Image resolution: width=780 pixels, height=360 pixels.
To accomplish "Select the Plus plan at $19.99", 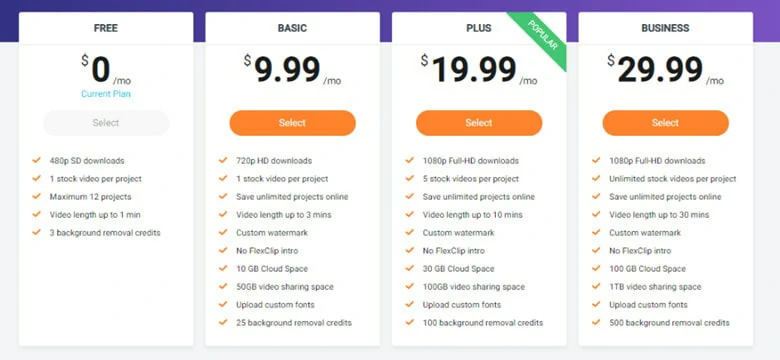I will 479,123.
